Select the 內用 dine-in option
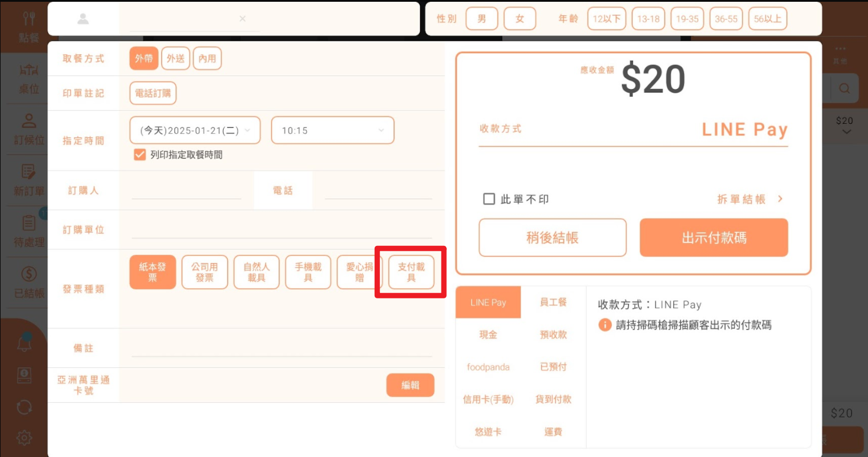Screen dimensions: 868x457 [207, 58]
